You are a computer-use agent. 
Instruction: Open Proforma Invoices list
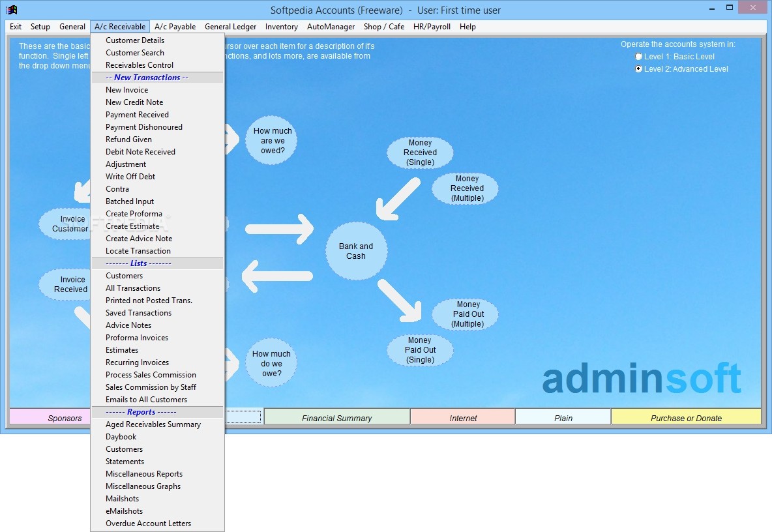click(x=158, y=338)
